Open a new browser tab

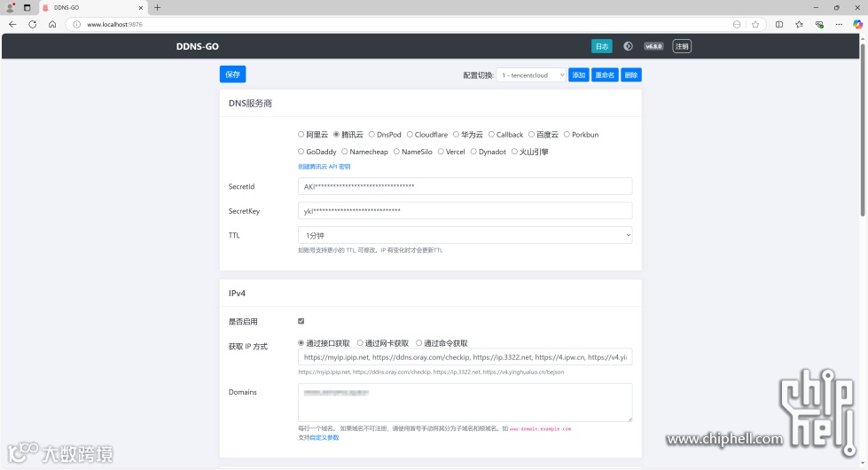157,8
